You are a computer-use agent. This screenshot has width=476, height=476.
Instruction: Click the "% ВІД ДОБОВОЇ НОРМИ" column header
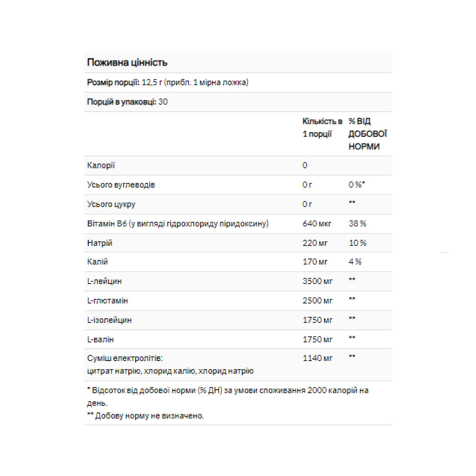(x=367, y=134)
